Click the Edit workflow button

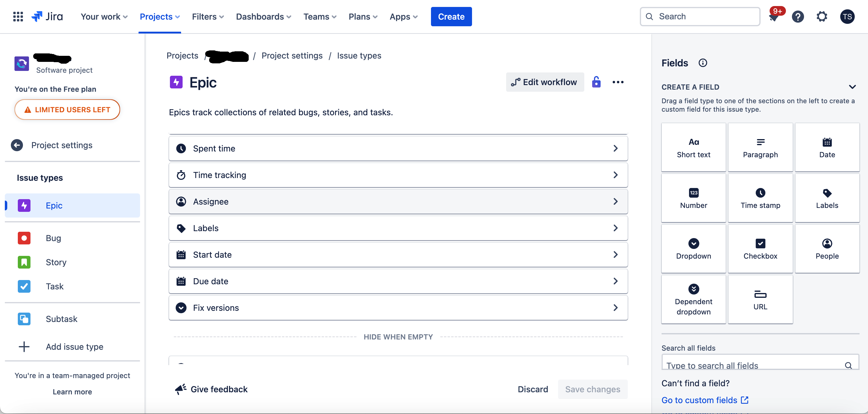pyautogui.click(x=544, y=82)
